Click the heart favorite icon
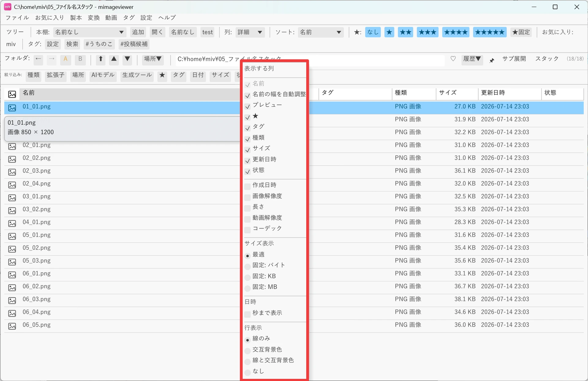 453,59
